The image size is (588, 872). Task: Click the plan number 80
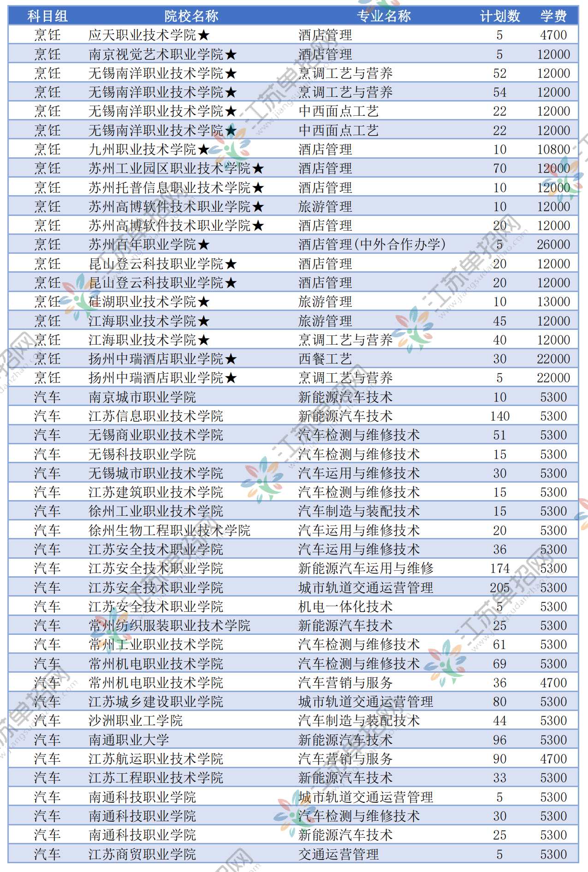pos(500,702)
